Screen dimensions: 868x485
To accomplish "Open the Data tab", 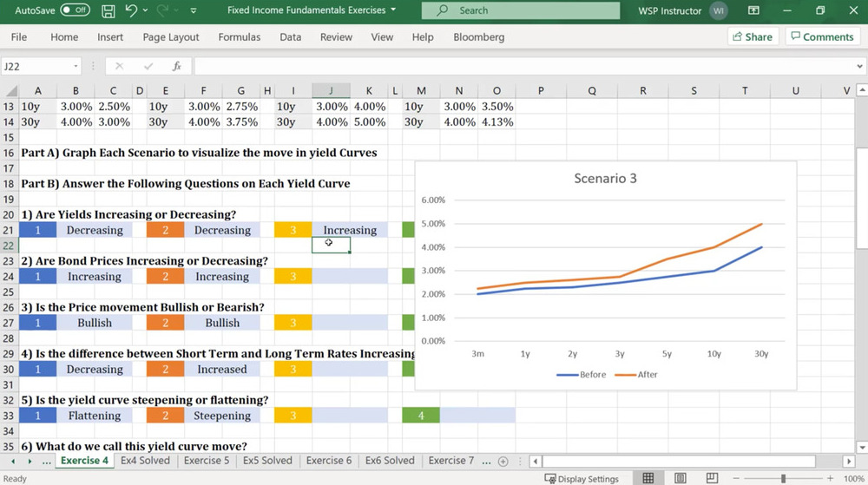I will (x=290, y=37).
